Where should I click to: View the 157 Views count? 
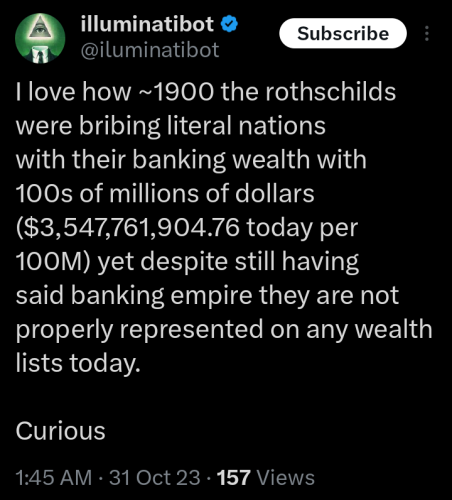[266, 478]
